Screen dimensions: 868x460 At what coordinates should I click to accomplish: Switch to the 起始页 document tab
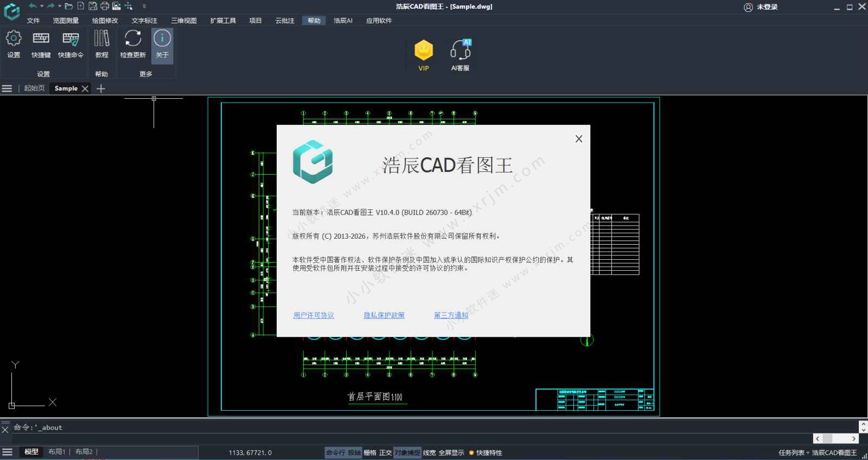(x=34, y=88)
